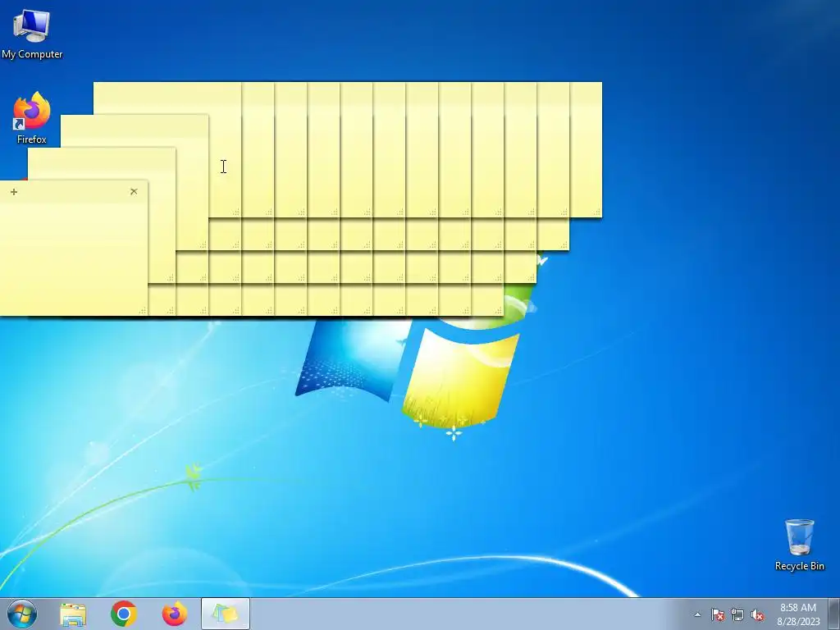Select the Firefox shortcut on the desktop
This screenshot has width=840, height=630.
32,118
